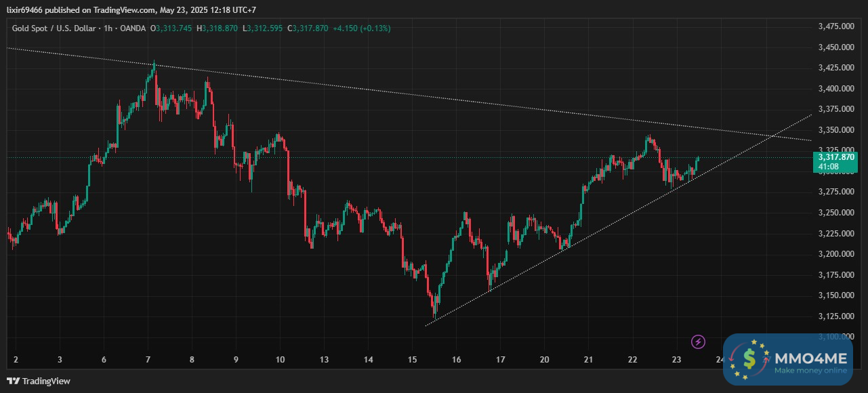Click the purple lightning event icon
The width and height of the screenshot is (868, 393).
(699, 342)
